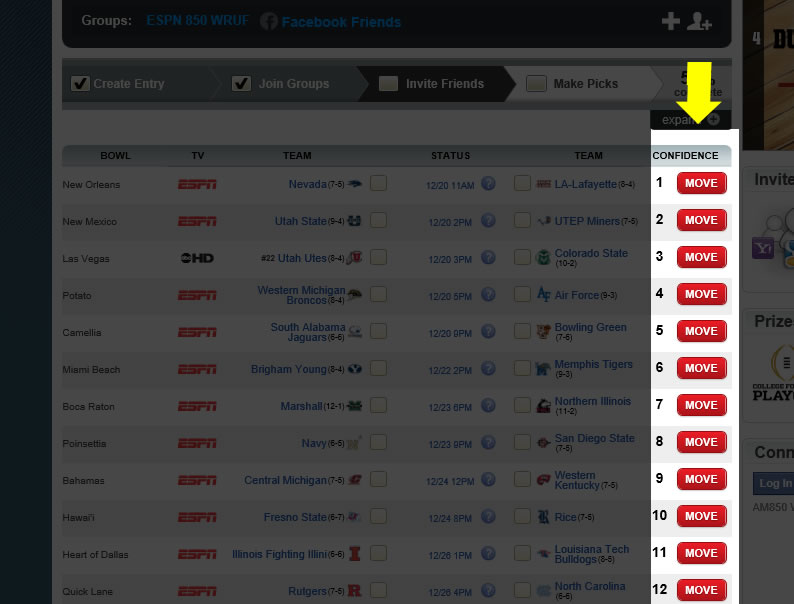This screenshot has height=604, width=794.
Task: Open game info icon for Boca Raton bowl
Action: tap(488, 405)
